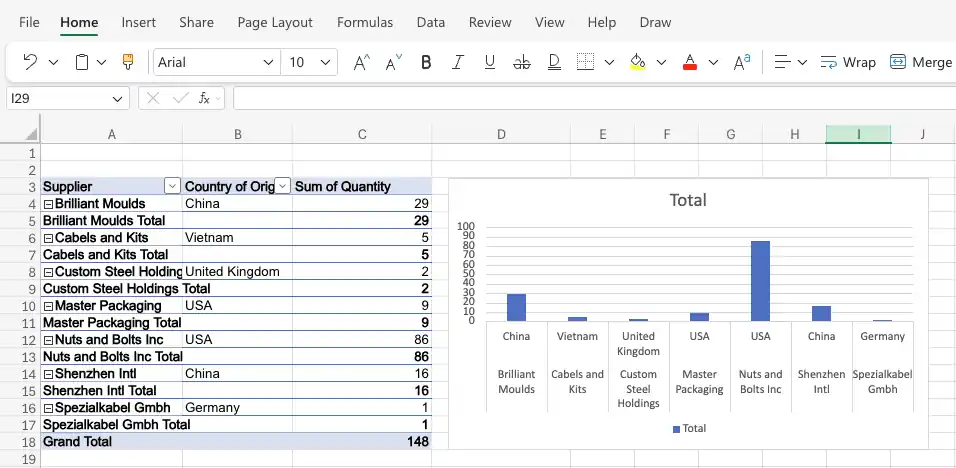Collapse the Master Packaging group
956x468 pixels.
tap(48, 307)
